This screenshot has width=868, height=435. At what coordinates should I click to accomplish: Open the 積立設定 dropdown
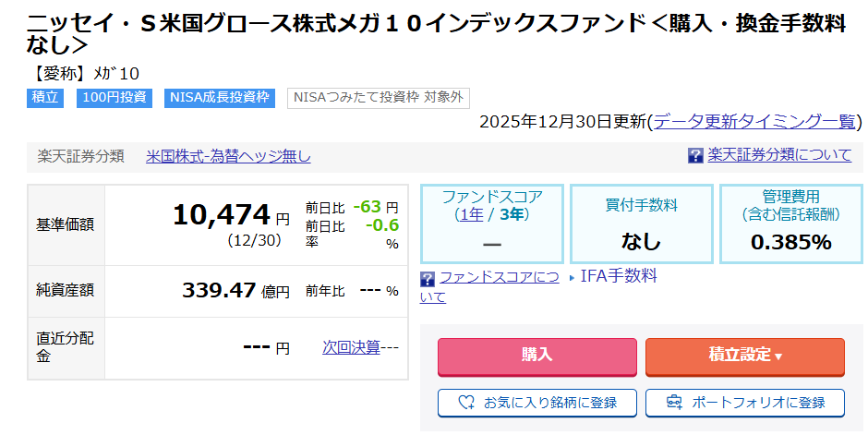(x=744, y=356)
